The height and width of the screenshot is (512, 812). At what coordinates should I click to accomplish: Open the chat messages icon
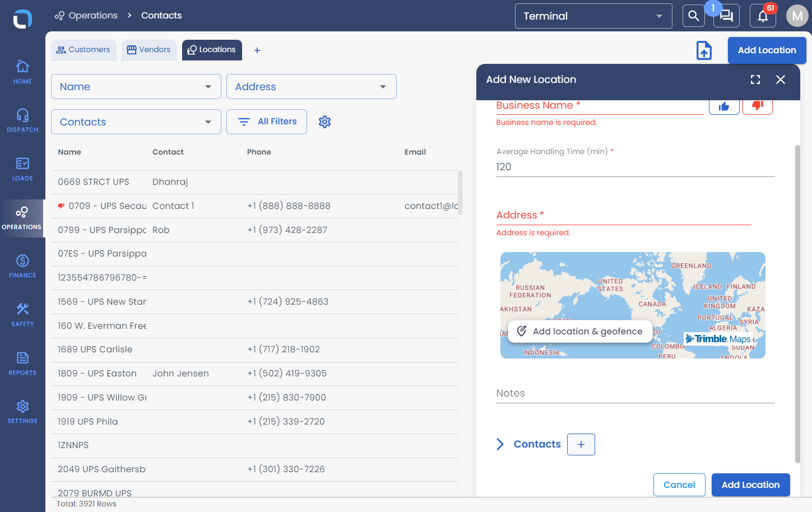[x=726, y=16]
